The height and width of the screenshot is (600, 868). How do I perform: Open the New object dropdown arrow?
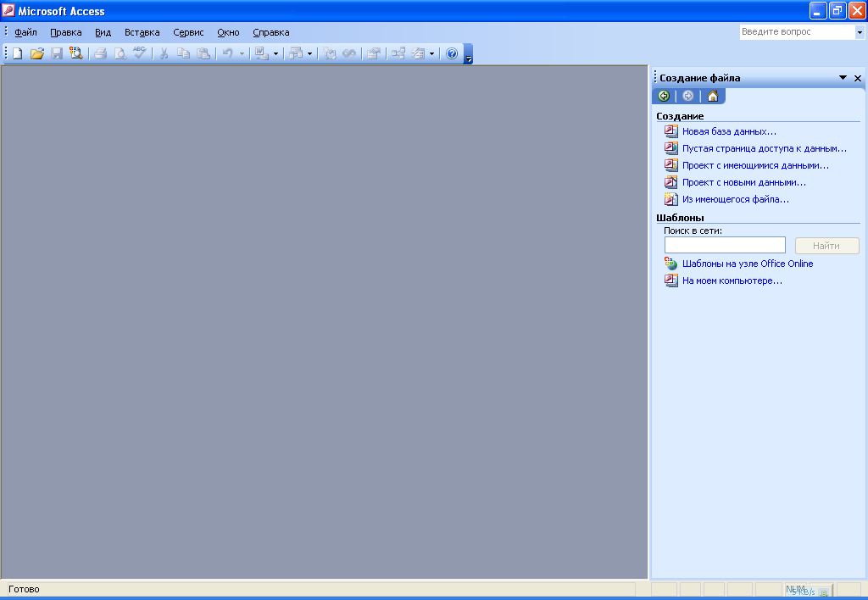431,53
